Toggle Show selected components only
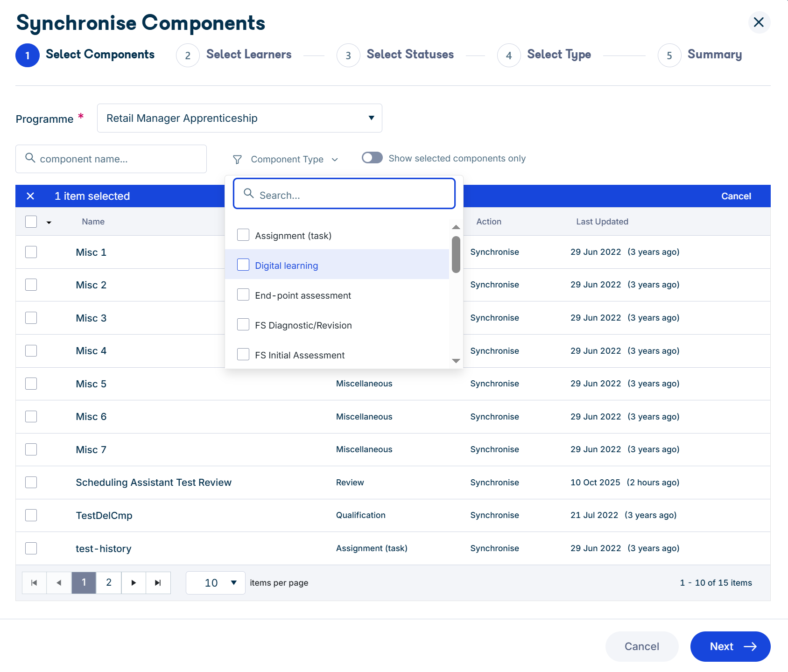The image size is (788, 672). point(372,158)
